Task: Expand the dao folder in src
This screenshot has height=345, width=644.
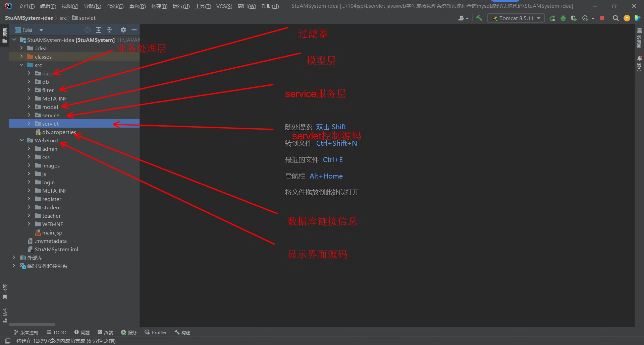Action: [29, 73]
